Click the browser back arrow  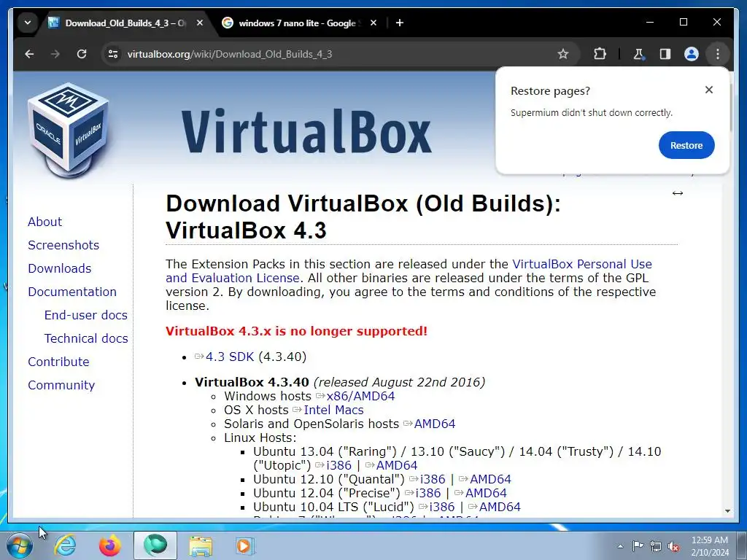tap(29, 54)
